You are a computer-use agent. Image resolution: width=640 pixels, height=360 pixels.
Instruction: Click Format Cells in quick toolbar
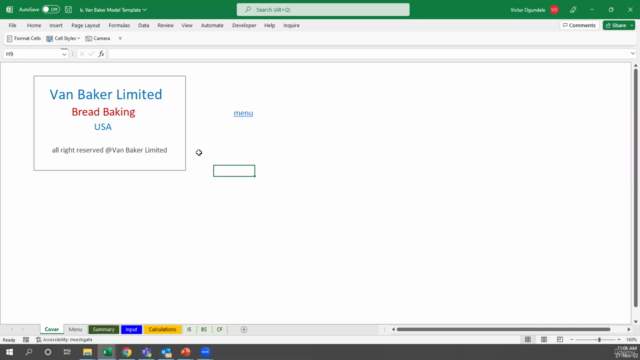point(24,38)
